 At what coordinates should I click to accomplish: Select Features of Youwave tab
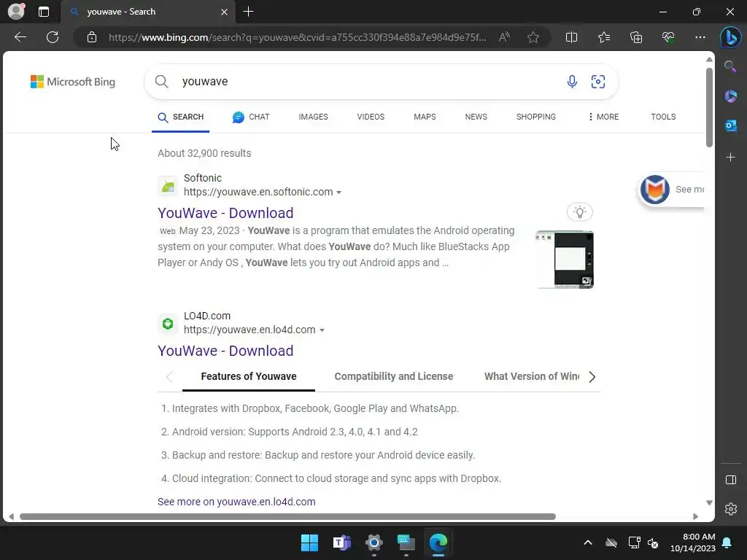pos(249,377)
